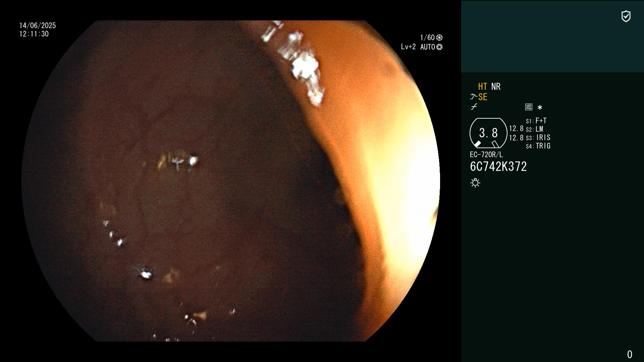Click the time 12:11:30
The width and height of the screenshot is (644, 362).
[34, 34]
